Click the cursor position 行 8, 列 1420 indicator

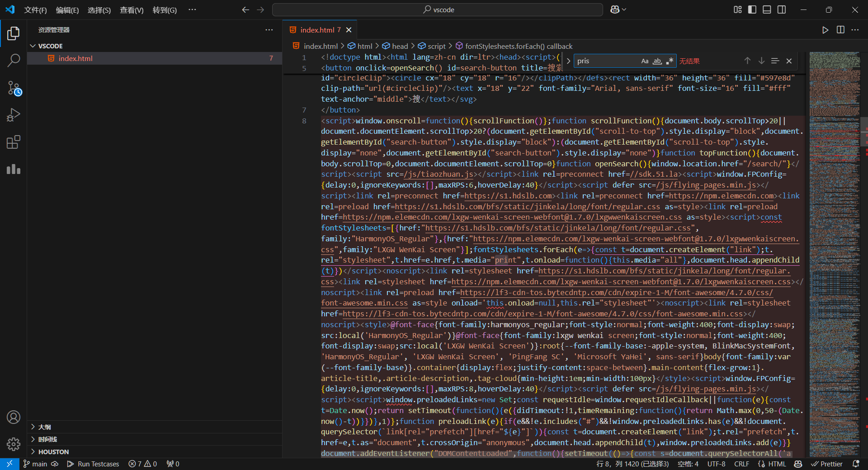point(632,464)
